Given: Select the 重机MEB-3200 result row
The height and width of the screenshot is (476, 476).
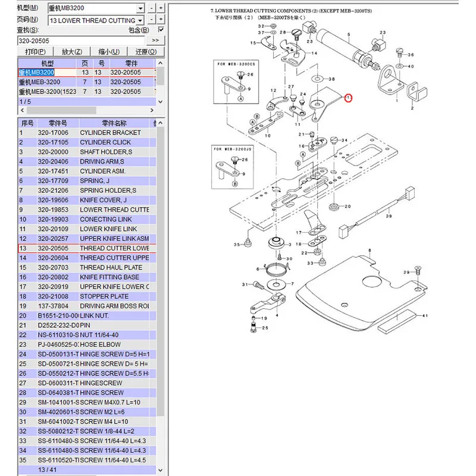Looking at the screenshot, I should pos(87,82).
